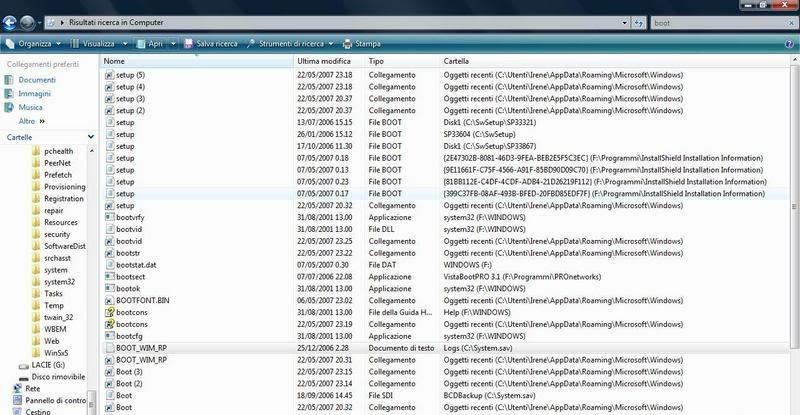
Task: Open the address bar history dropdown arrow
Action: [x=624, y=23]
